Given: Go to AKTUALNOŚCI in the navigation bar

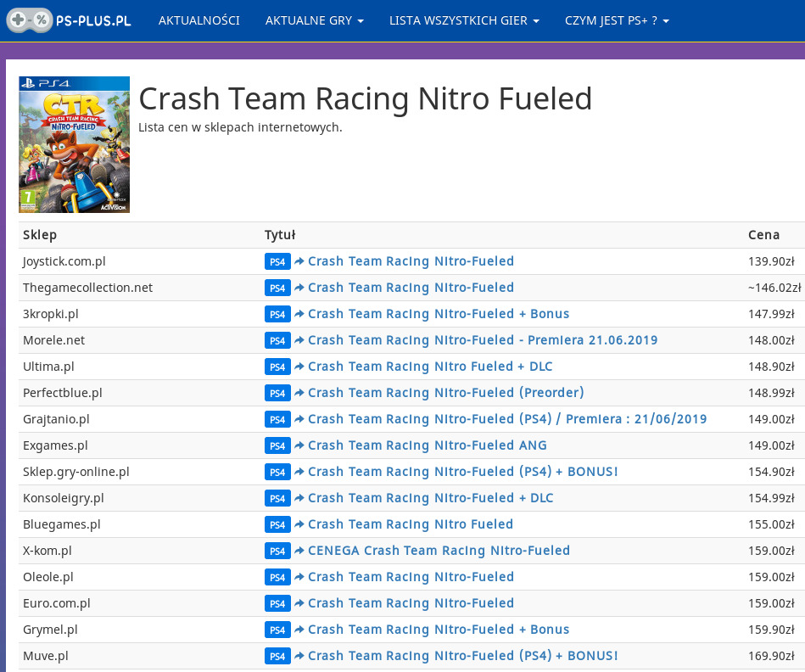Looking at the screenshot, I should tap(198, 20).
